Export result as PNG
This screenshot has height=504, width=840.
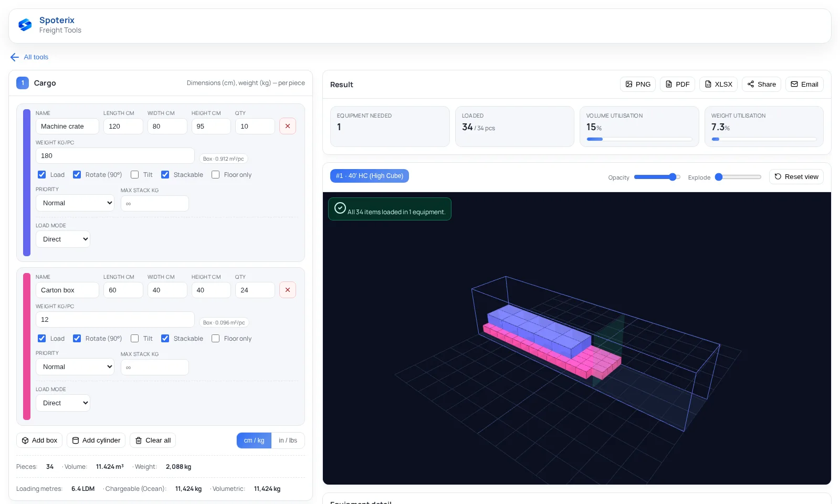pyautogui.click(x=638, y=84)
